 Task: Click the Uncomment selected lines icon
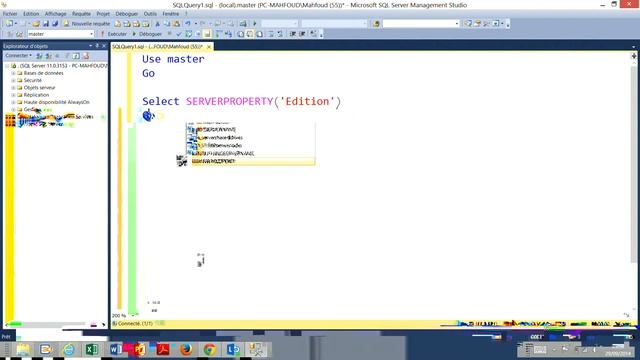coord(280,34)
